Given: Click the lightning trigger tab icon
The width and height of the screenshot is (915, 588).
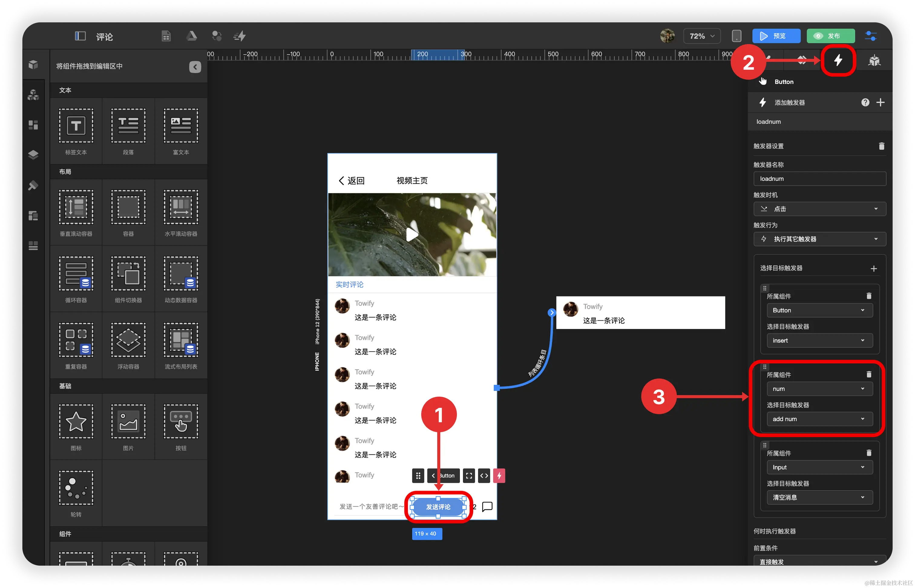Looking at the screenshot, I should 838,60.
